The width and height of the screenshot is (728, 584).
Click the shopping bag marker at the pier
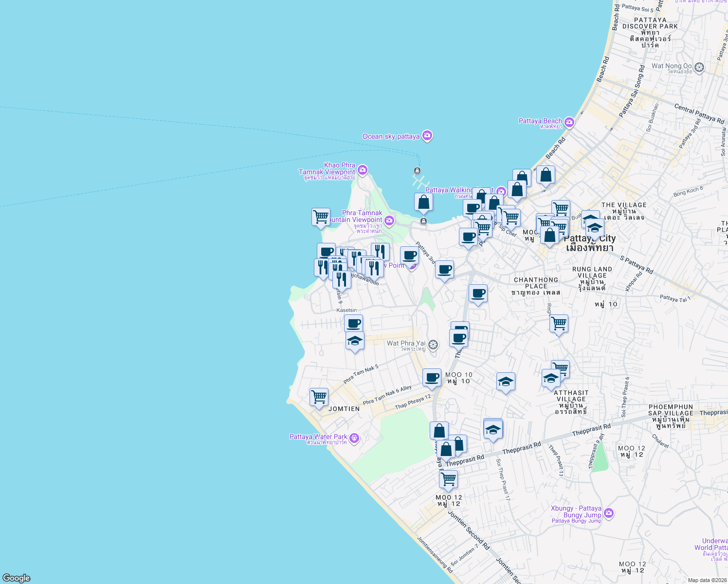(423, 202)
